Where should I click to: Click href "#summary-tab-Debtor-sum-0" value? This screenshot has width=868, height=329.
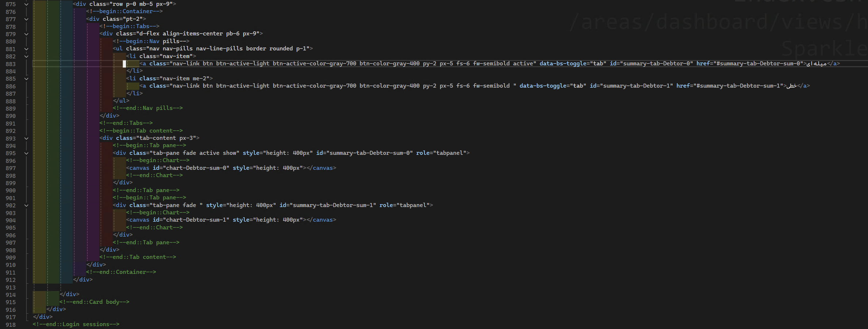tap(760, 64)
